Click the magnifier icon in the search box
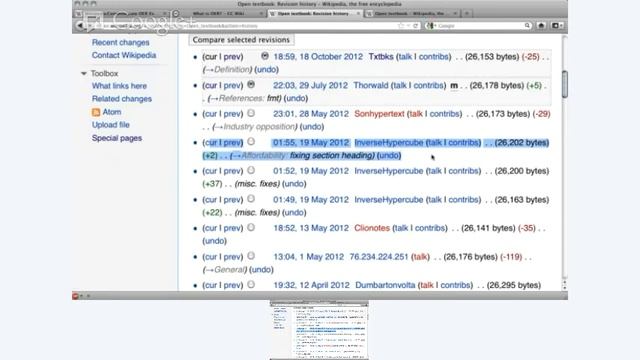This screenshot has height=360, width=640. (x=527, y=25)
